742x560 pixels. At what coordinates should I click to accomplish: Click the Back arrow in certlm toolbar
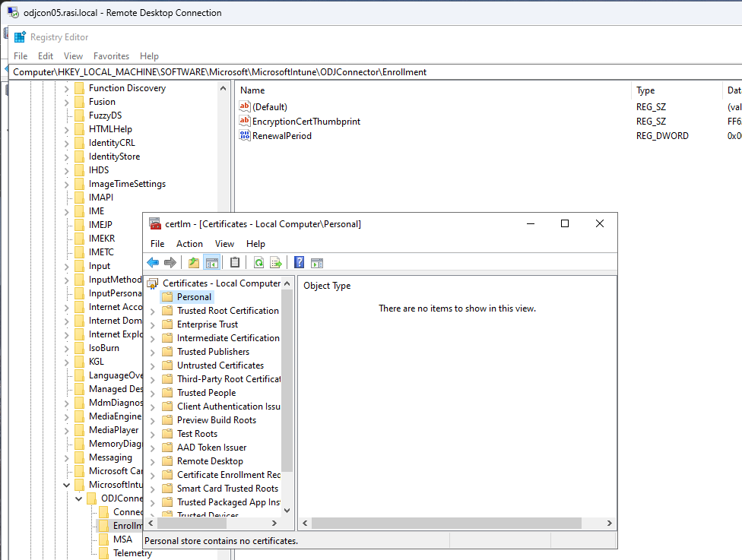153,262
